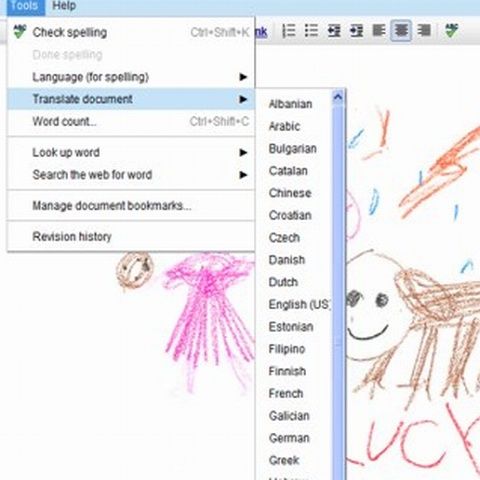This screenshot has height=480, width=480.
Task: Expand Language (for spelling) submenu
Action: 131,77
